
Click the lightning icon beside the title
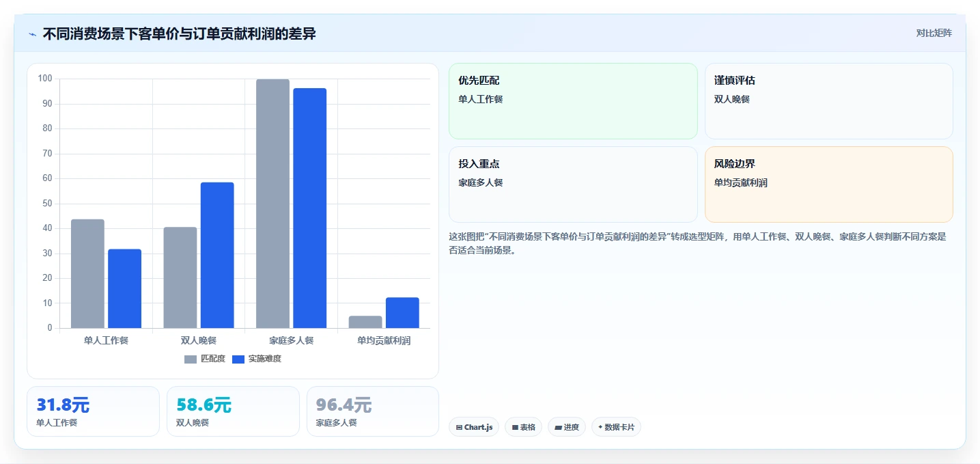click(x=32, y=34)
